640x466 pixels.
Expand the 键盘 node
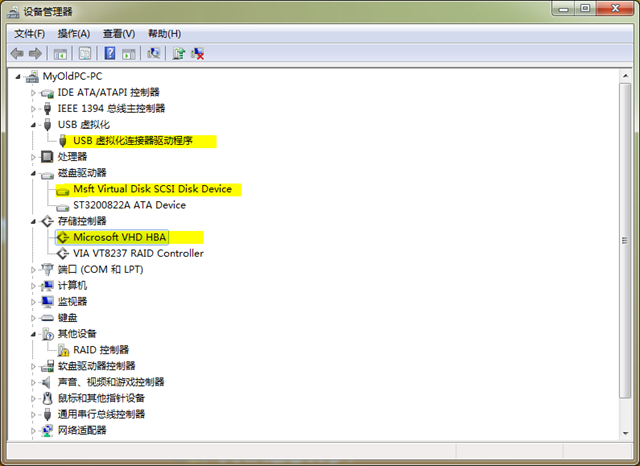[x=33, y=318]
